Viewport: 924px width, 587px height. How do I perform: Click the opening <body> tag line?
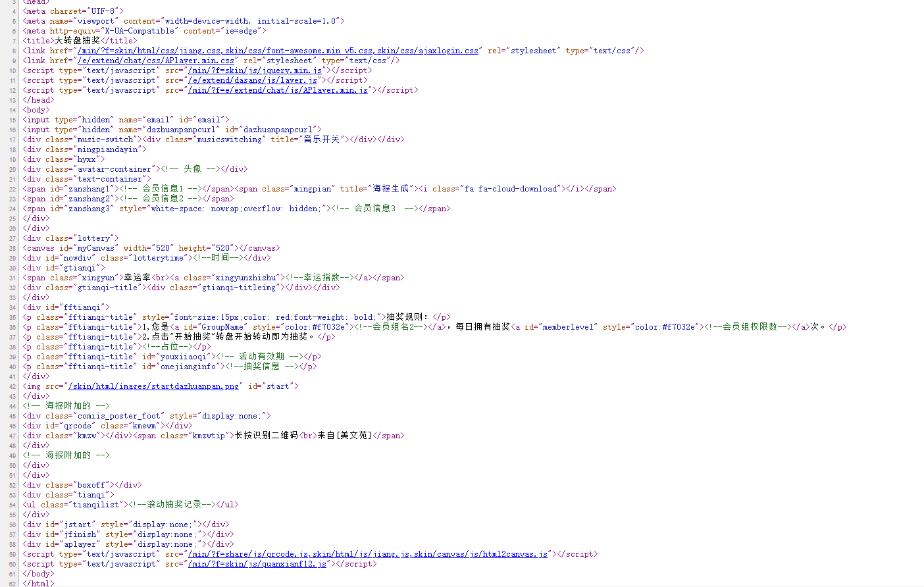click(36, 110)
